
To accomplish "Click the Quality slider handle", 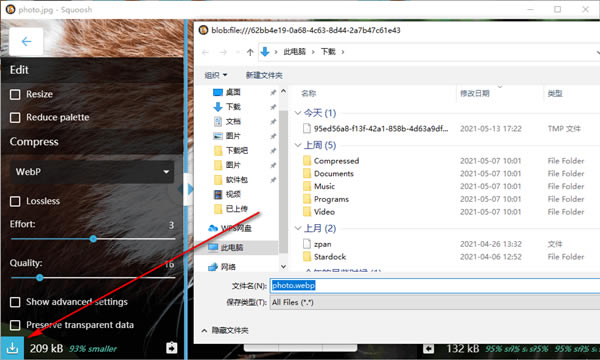I will (x=39, y=278).
